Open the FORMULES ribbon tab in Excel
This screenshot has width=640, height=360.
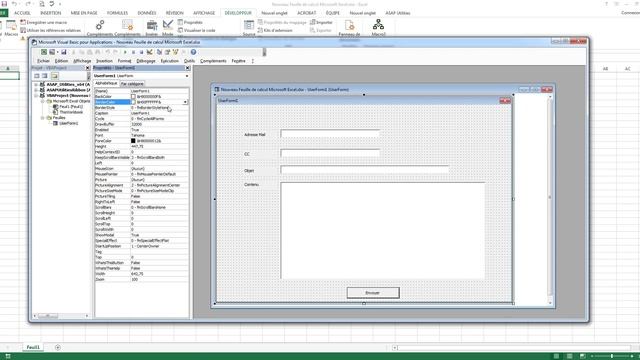click(x=117, y=13)
